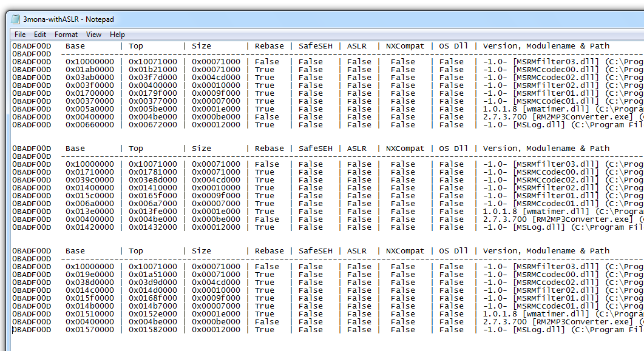Click base address 0x015c0000

click(x=90, y=196)
